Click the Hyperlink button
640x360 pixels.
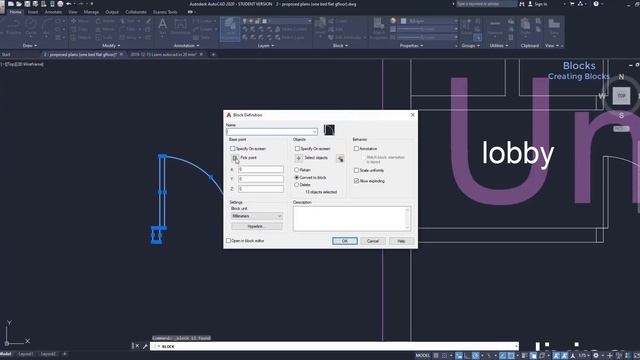[257, 226]
